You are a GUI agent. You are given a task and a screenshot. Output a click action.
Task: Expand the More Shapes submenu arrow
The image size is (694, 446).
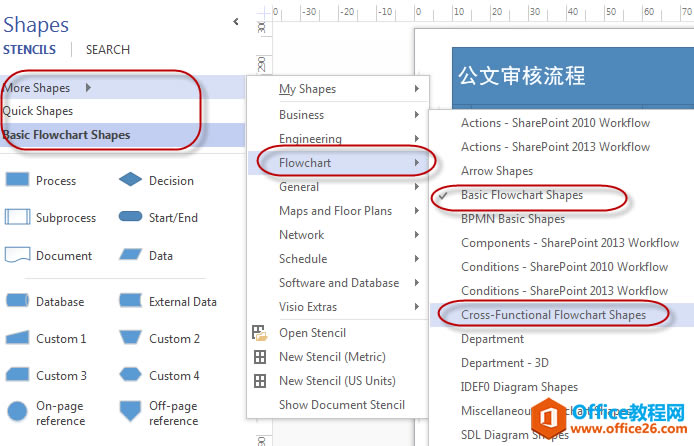click(x=89, y=88)
